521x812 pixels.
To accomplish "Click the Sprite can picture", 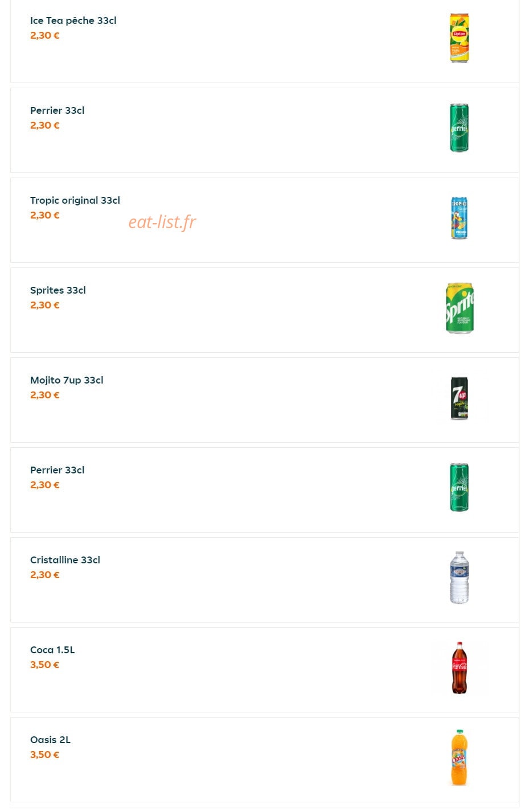I will click(x=460, y=308).
